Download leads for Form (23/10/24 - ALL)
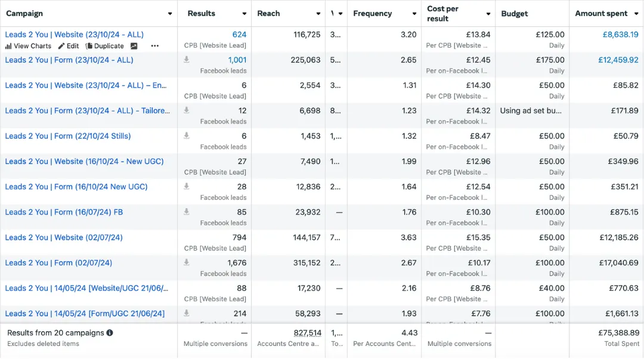The image size is (644, 359). [187, 60]
